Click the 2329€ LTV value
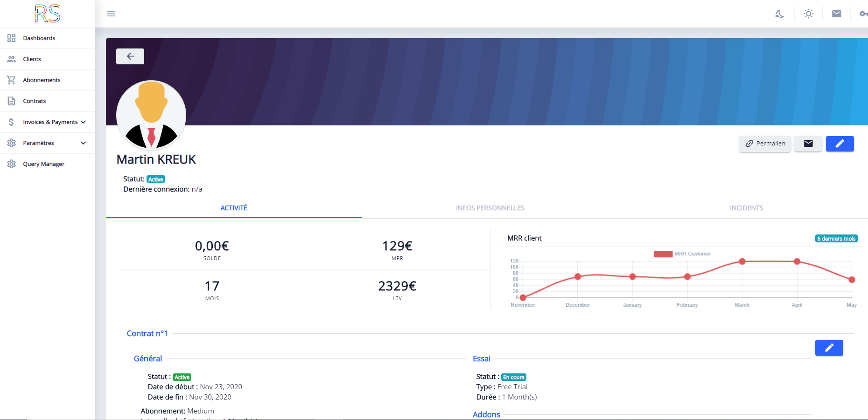The width and height of the screenshot is (868, 420). (397, 286)
